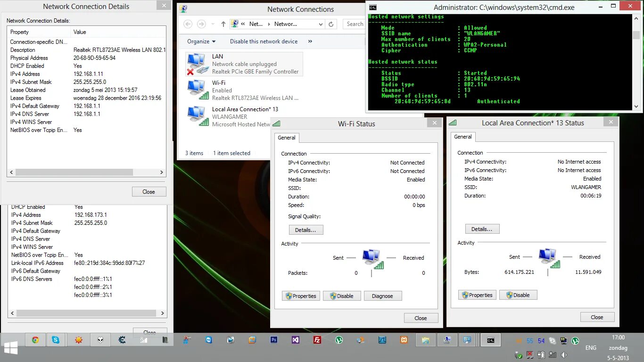644x362 pixels.
Task: Select the Wi-Fi adapter icon
Action: tap(198, 90)
